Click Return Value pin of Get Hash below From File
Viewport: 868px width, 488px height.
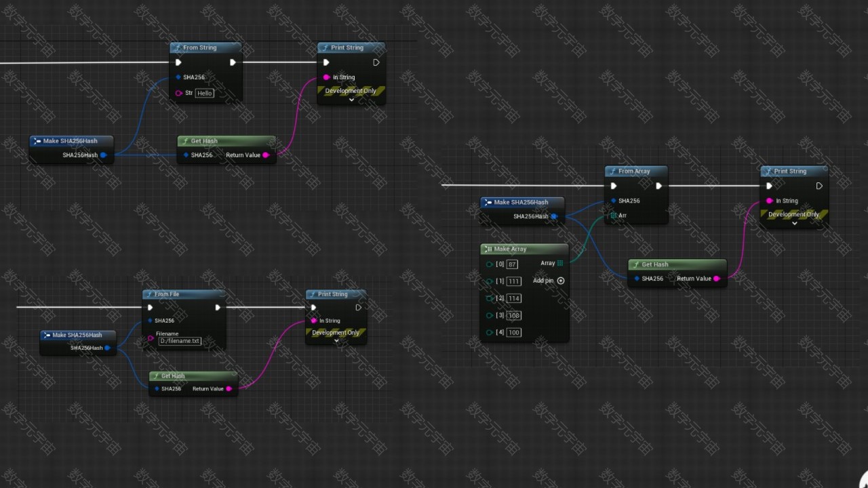(x=229, y=389)
